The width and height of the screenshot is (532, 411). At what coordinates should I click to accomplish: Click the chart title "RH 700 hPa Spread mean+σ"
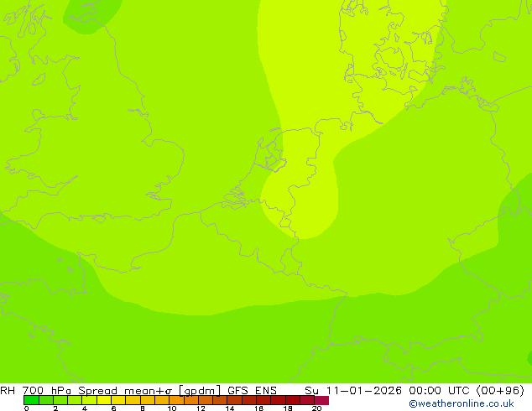tap(86, 390)
